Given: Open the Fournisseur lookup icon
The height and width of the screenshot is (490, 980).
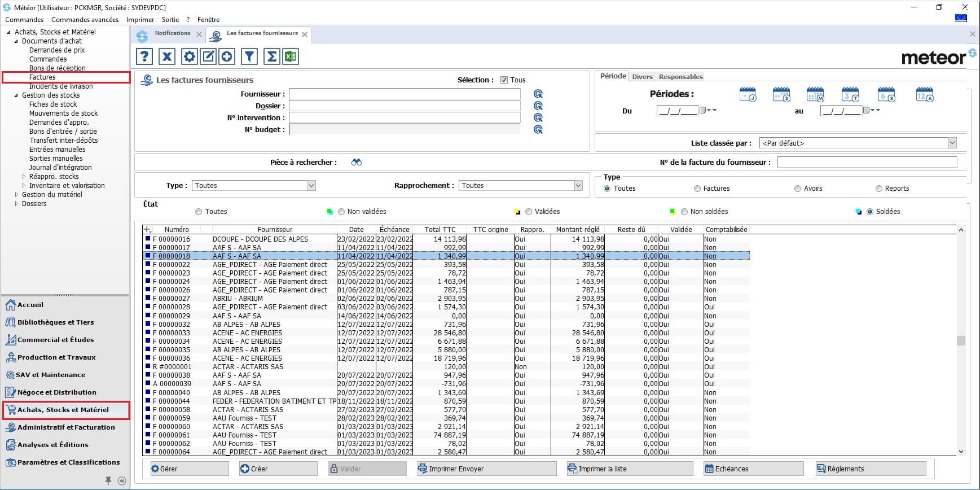Looking at the screenshot, I should (x=538, y=94).
